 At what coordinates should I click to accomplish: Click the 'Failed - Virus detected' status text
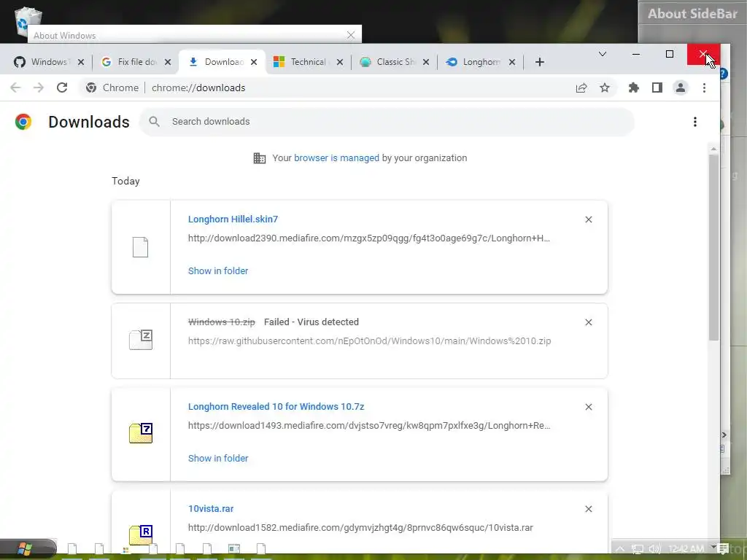311,322
